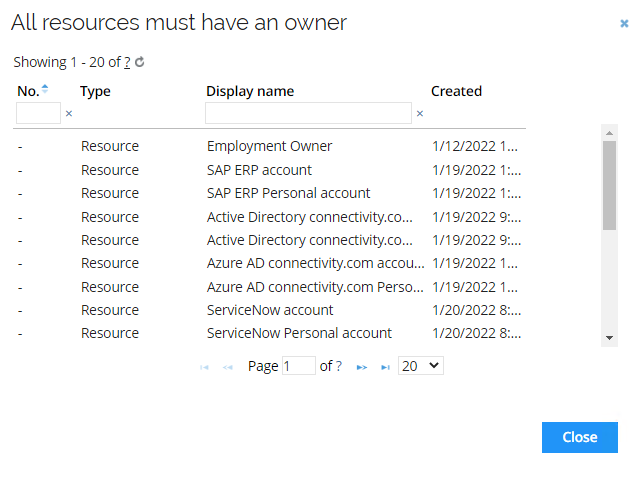Jump to the last page
This screenshot has height=482, width=632.
click(385, 367)
